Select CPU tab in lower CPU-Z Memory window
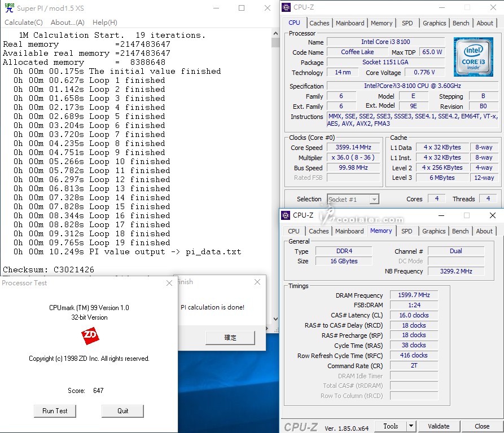 (x=293, y=231)
